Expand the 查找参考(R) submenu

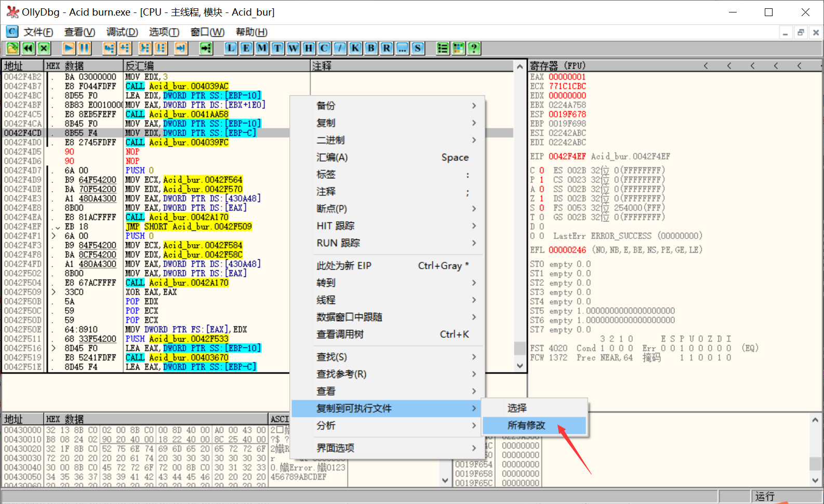(x=388, y=374)
